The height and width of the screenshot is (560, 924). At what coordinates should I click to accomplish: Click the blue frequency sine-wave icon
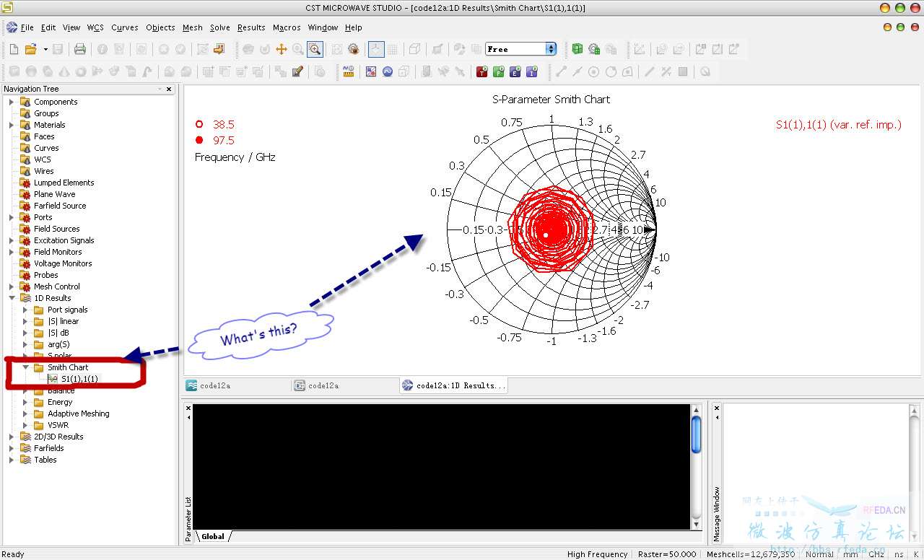388,71
